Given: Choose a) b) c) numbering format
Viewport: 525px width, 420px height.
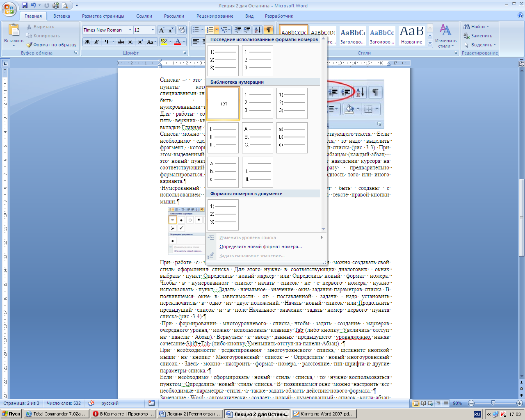Looking at the screenshot, I should [292, 138].
